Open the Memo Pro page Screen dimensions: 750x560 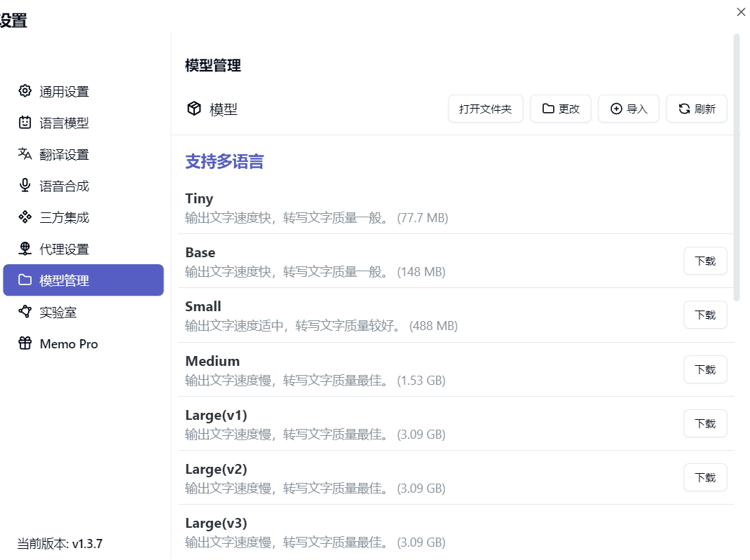tap(83, 344)
